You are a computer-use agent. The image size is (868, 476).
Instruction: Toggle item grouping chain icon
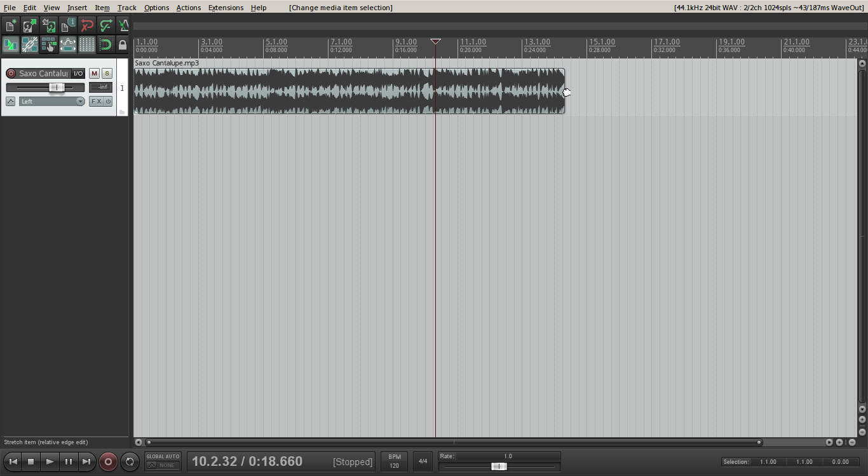point(30,44)
